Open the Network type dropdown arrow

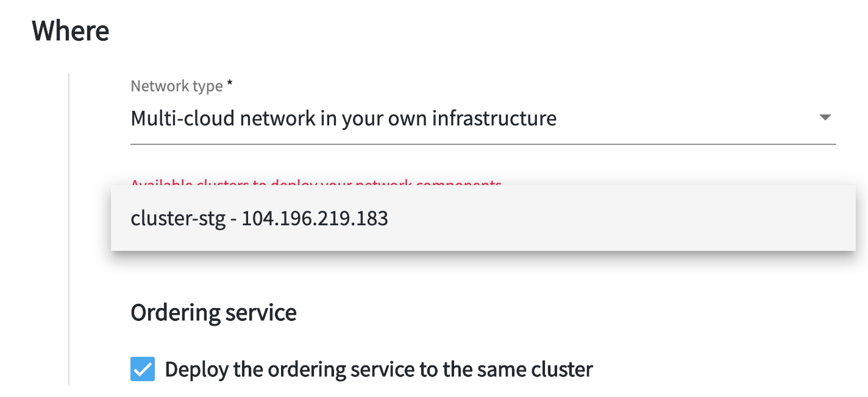tap(825, 118)
